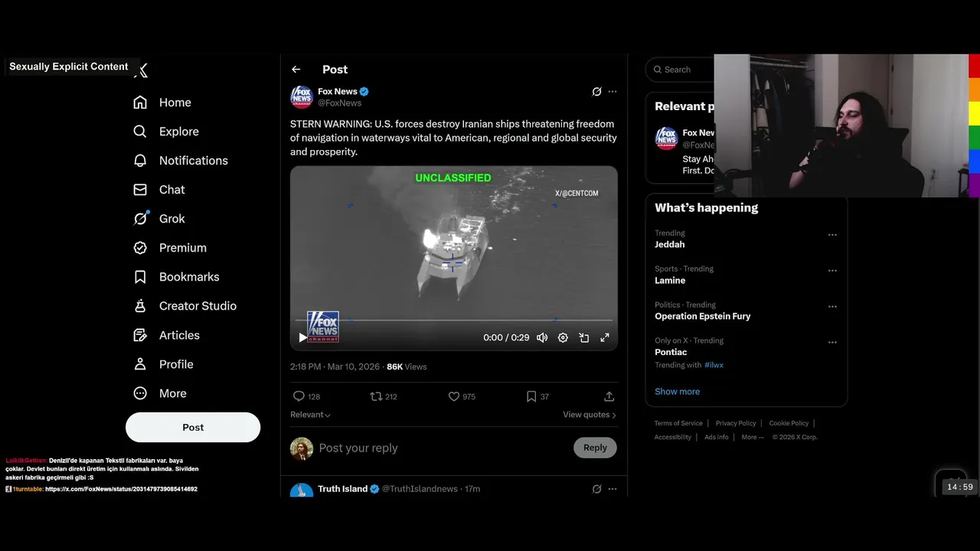Open three-dot menu on Fox News post

(x=612, y=92)
